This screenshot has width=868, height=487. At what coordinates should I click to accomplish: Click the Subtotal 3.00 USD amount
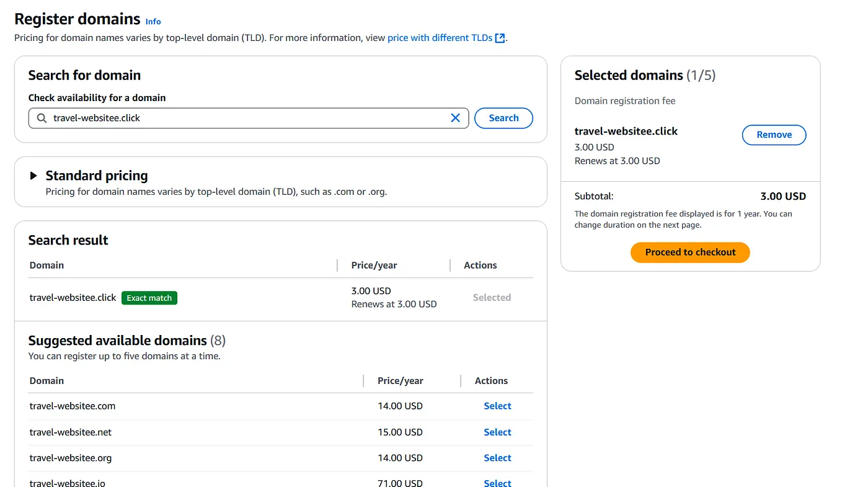coord(783,196)
